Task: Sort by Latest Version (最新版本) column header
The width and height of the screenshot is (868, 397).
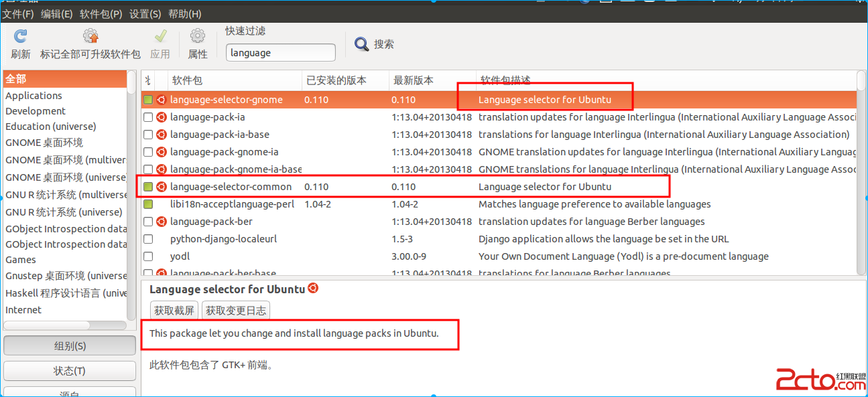Action: 432,80
